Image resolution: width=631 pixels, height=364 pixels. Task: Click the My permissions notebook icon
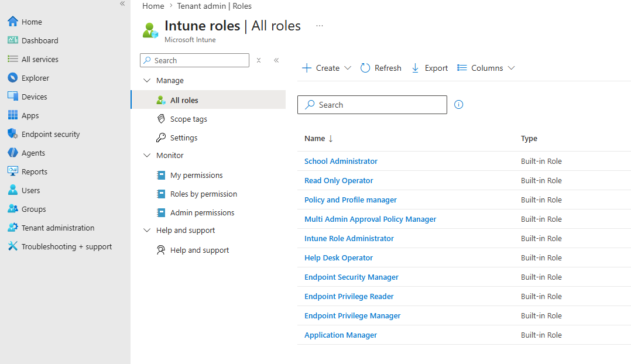click(161, 175)
